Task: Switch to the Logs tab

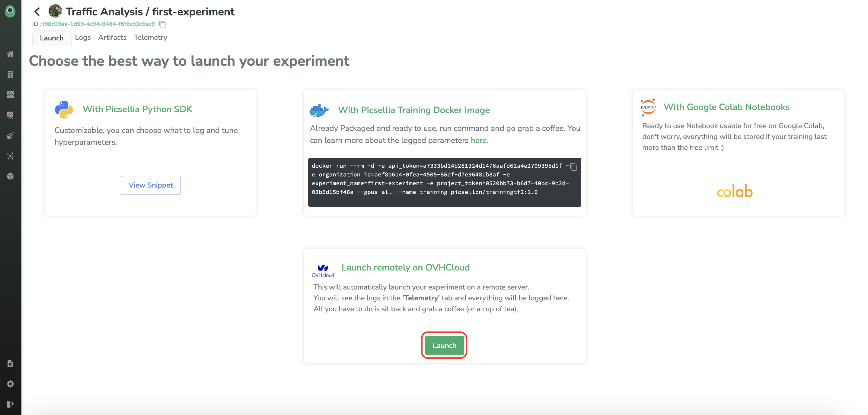Action: point(83,37)
